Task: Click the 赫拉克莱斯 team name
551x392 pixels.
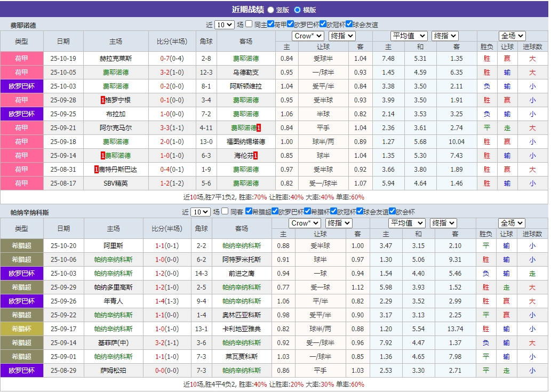Action: [116, 58]
